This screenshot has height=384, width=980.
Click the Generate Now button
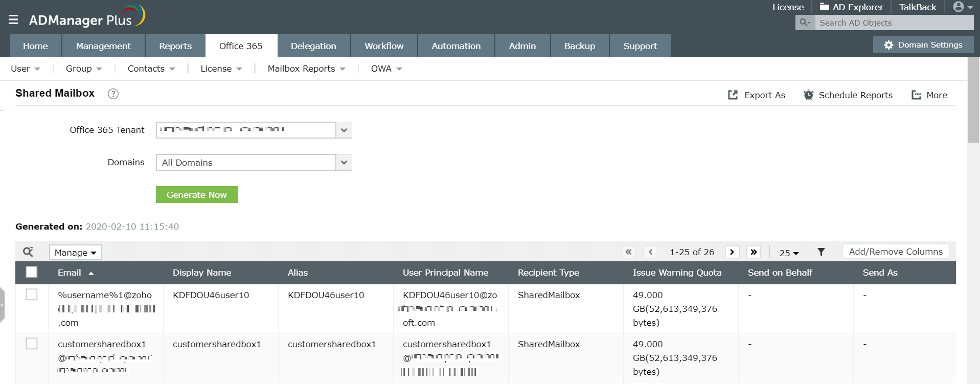click(x=197, y=195)
